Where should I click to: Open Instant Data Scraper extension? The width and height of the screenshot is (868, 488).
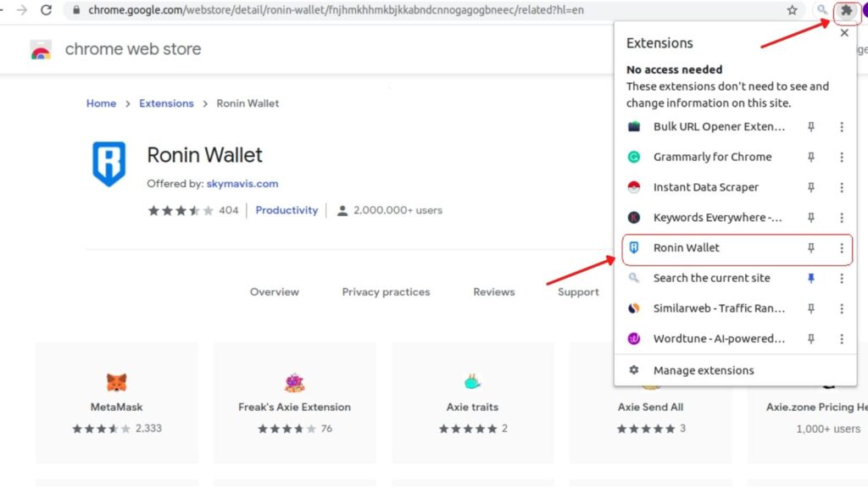coord(706,187)
